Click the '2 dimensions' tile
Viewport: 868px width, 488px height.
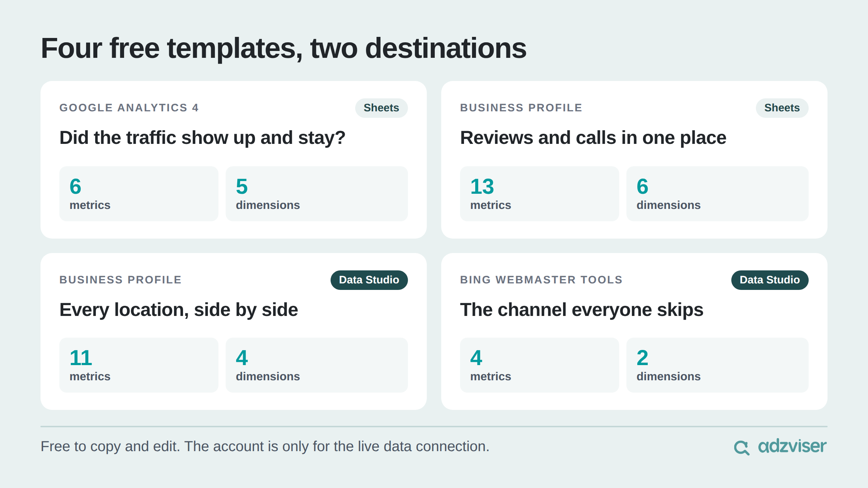(x=718, y=365)
